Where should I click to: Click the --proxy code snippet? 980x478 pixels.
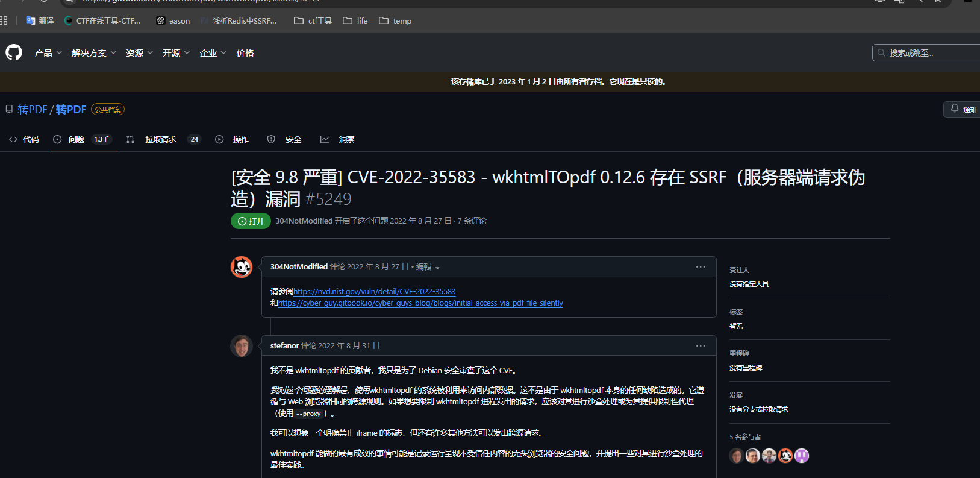point(308,414)
